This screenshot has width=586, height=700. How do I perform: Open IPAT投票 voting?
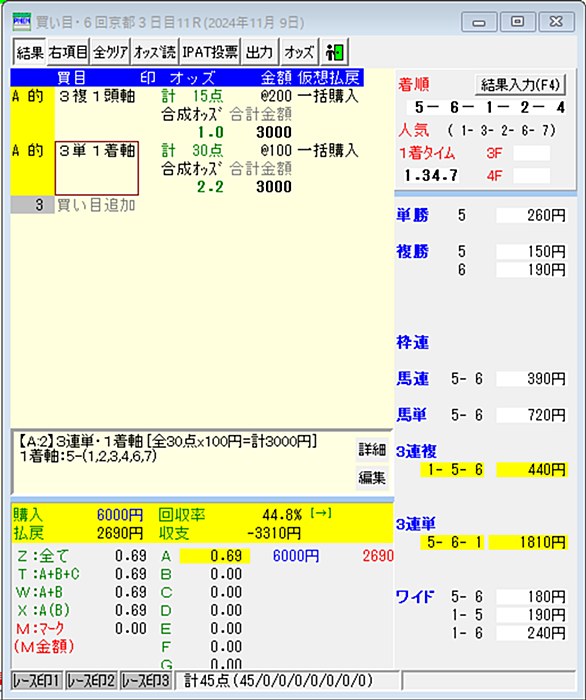[x=210, y=52]
